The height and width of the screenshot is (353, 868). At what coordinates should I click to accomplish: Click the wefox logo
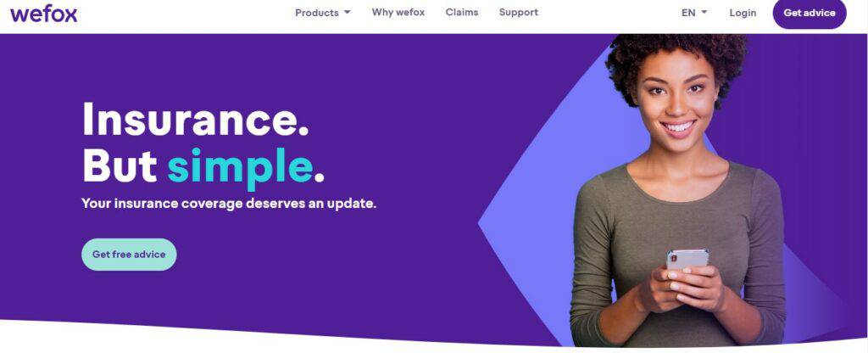coord(44,14)
